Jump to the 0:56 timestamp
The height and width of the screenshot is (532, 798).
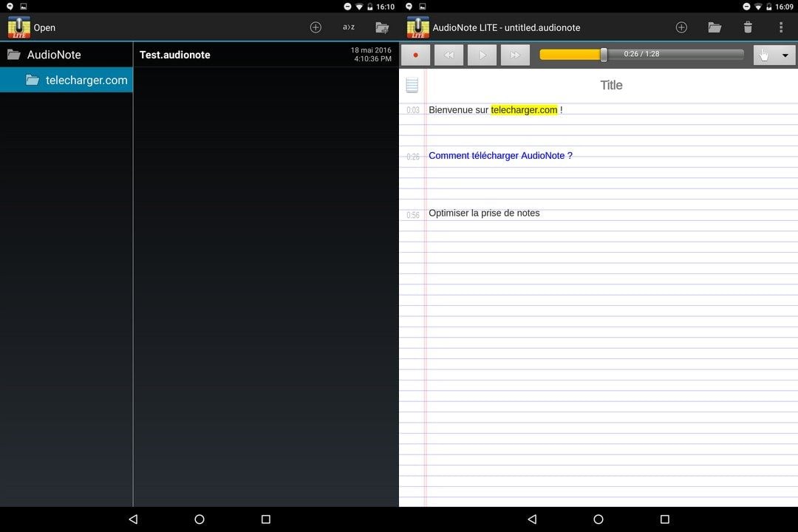tap(413, 215)
